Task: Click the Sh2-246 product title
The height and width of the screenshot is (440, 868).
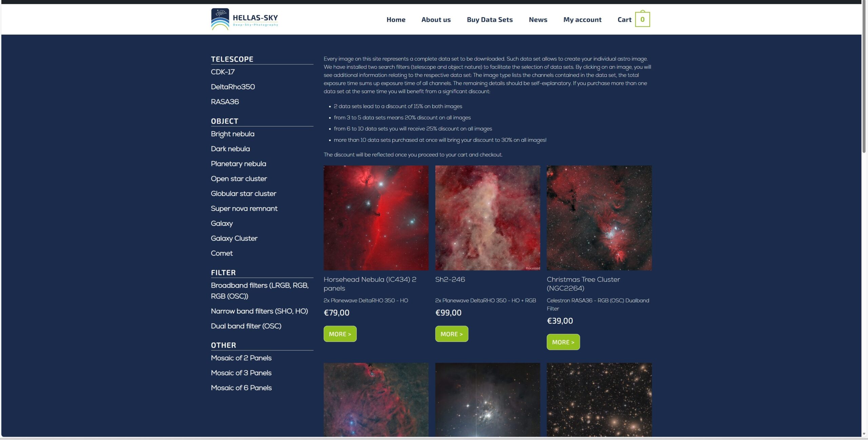Action: [x=450, y=280]
